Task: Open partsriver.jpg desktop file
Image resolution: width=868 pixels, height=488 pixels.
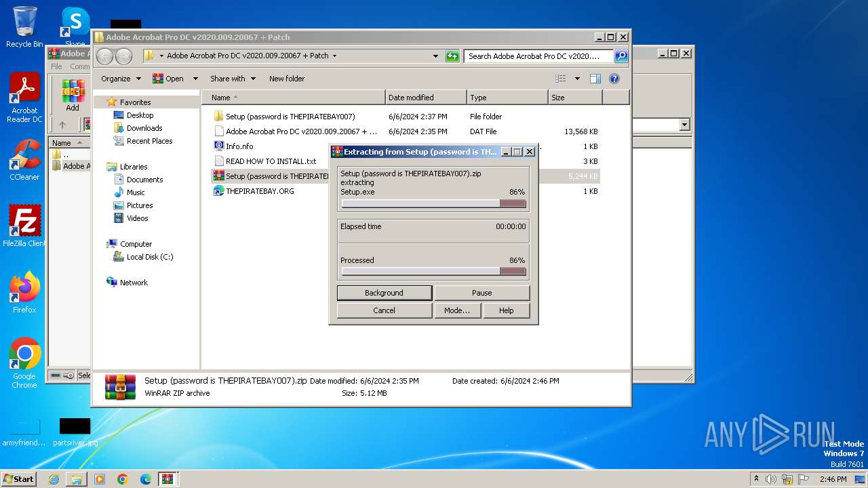Action: pyautogui.click(x=75, y=431)
